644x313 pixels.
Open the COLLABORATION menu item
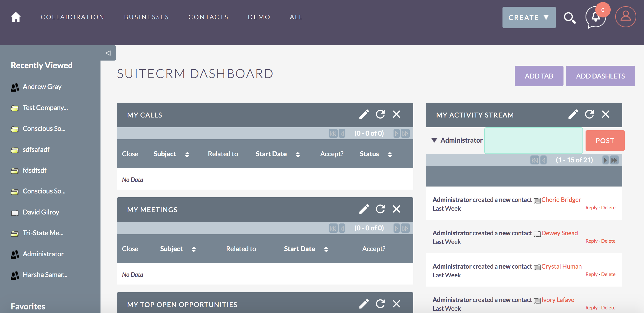[73, 17]
